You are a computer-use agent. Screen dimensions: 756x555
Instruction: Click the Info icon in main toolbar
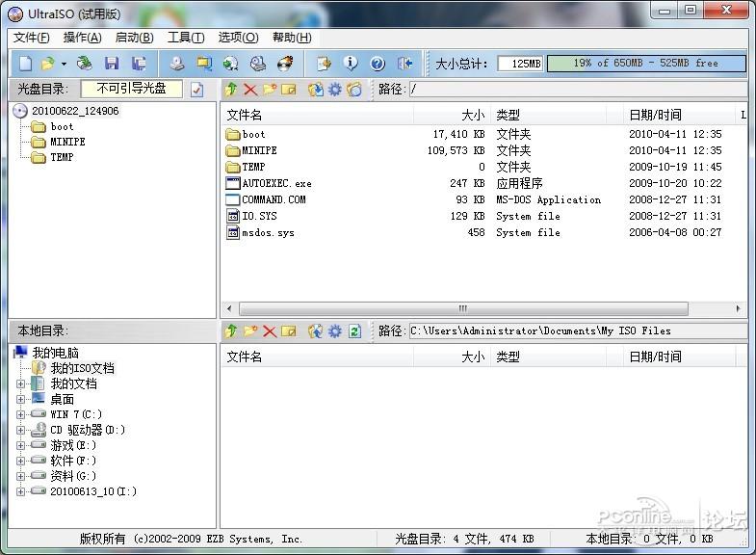pos(351,64)
